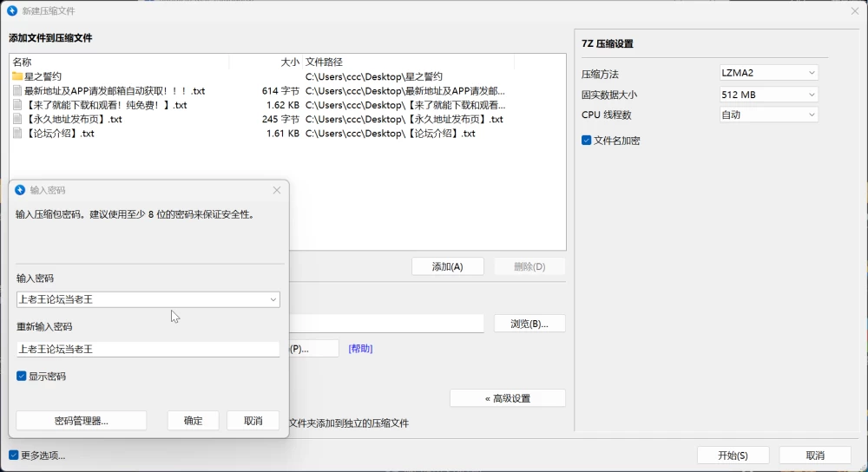Uncheck the 显示密码 checkbox

(x=21, y=376)
